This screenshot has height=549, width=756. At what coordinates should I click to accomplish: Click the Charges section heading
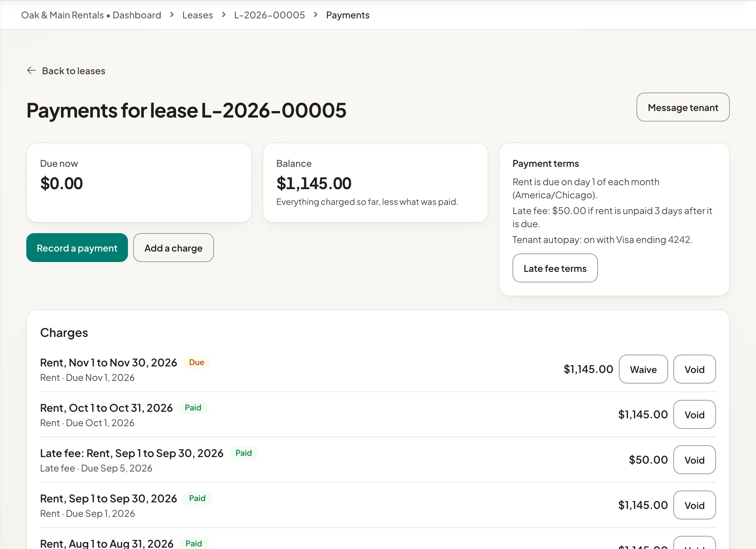pos(64,333)
